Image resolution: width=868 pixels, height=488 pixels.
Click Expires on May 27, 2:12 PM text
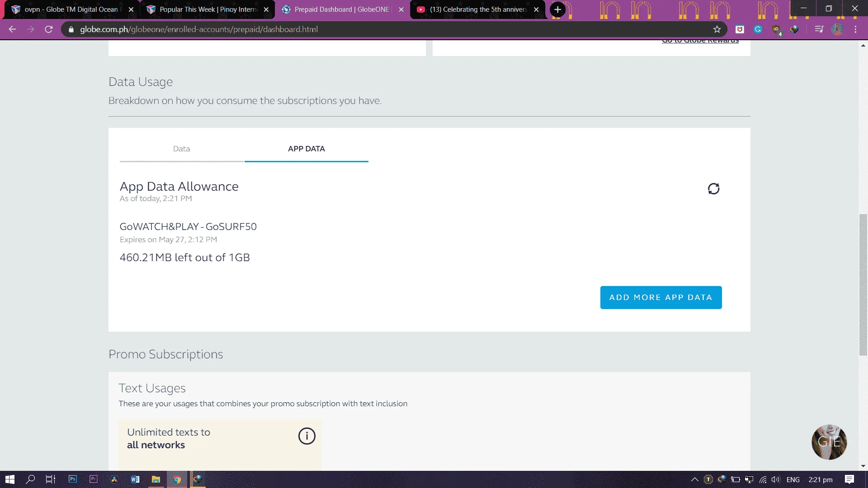tap(168, 239)
